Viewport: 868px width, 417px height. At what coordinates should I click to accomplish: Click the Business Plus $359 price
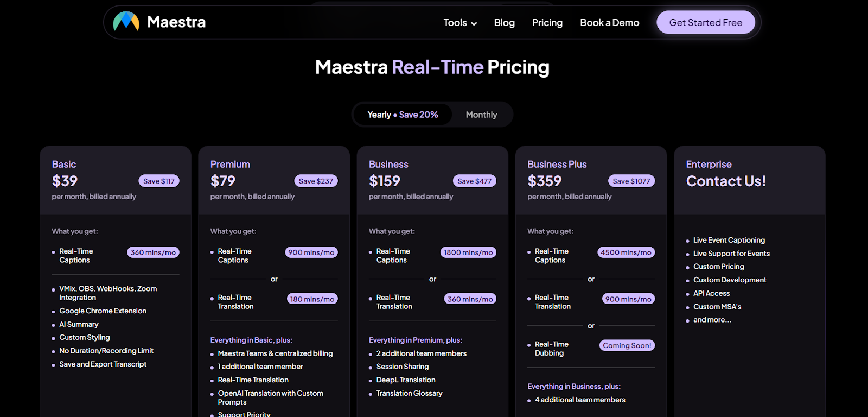pyautogui.click(x=545, y=181)
